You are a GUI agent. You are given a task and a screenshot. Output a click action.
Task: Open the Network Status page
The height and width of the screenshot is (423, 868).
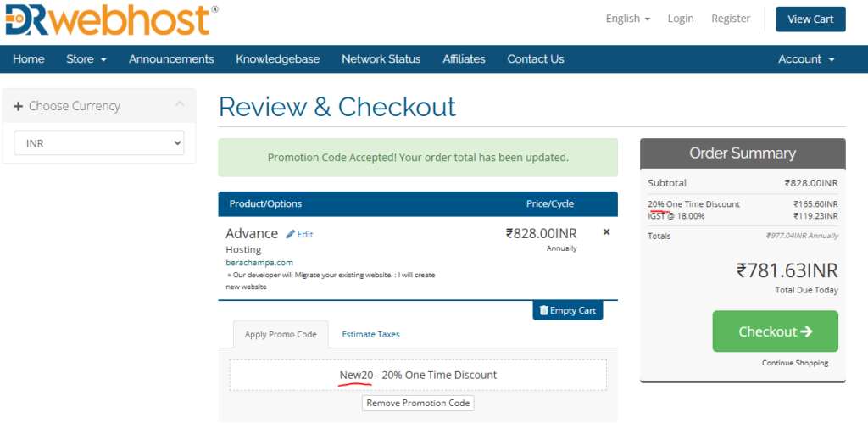point(381,58)
